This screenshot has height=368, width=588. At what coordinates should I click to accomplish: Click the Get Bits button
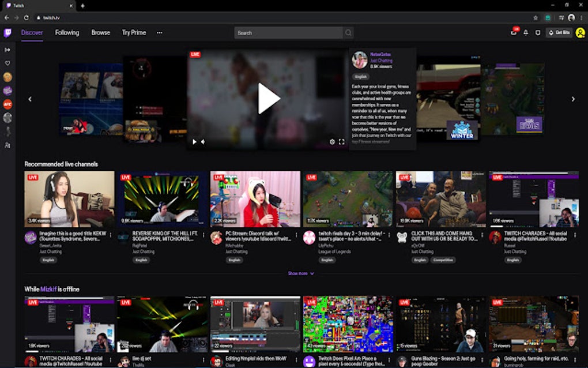pyautogui.click(x=559, y=33)
